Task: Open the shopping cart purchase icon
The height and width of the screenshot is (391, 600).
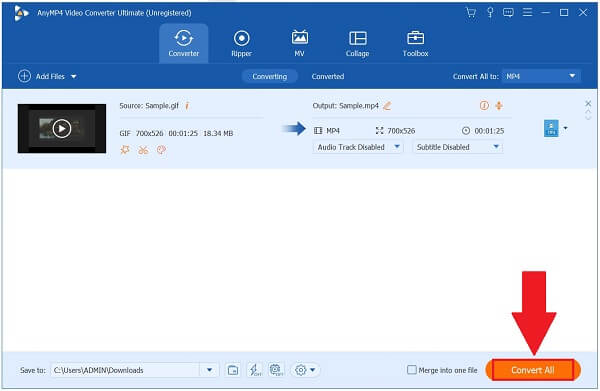Action: click(x=471, y=13)
